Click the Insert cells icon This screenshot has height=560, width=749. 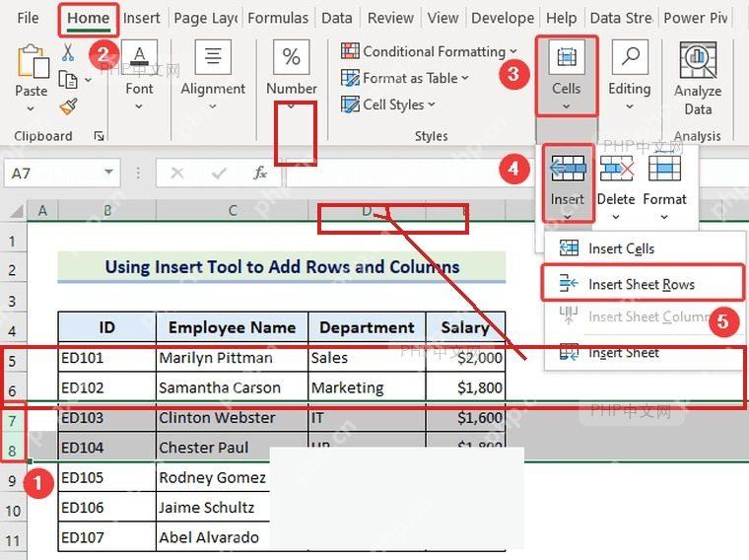point(567,169)
